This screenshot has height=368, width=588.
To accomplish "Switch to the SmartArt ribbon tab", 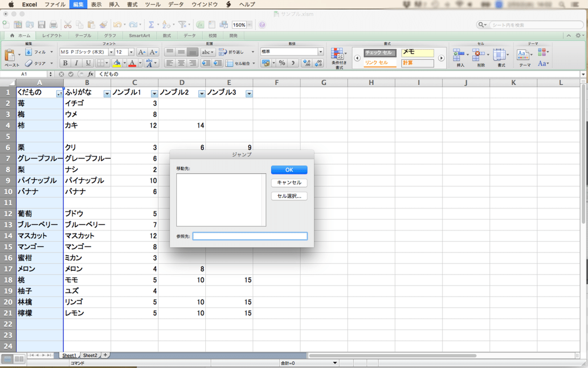I will tap(140, 36).
